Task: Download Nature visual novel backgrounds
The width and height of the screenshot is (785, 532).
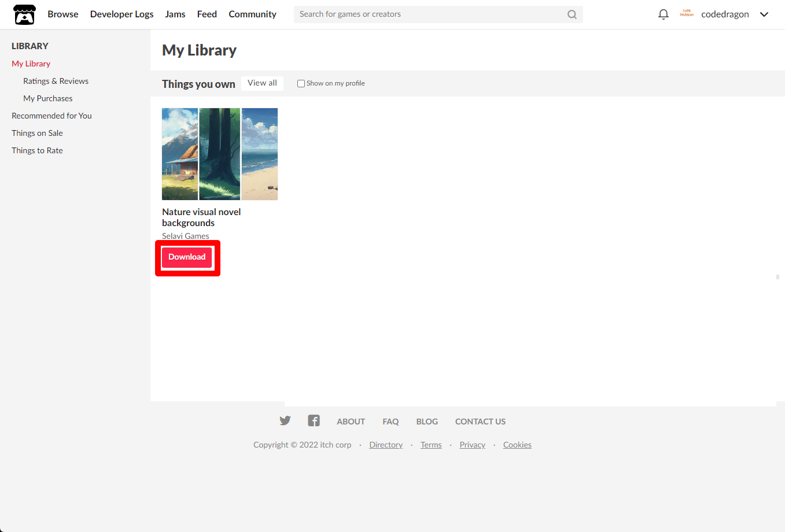Action: [x=187, y=257]
